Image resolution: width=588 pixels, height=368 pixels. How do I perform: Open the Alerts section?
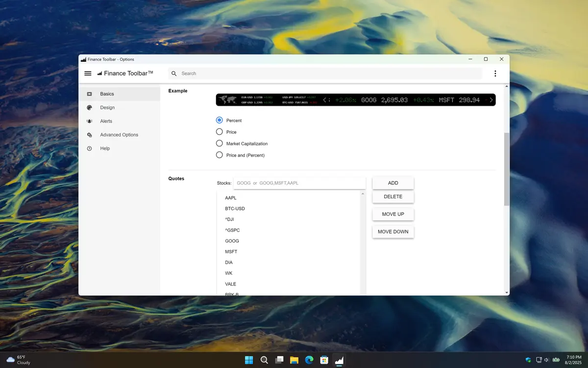[120, 121]
